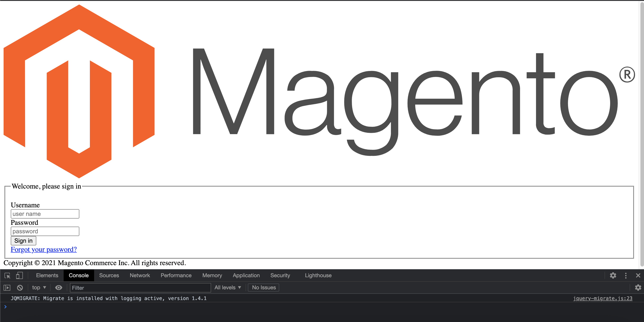Click the Username input field

point(45,214)
